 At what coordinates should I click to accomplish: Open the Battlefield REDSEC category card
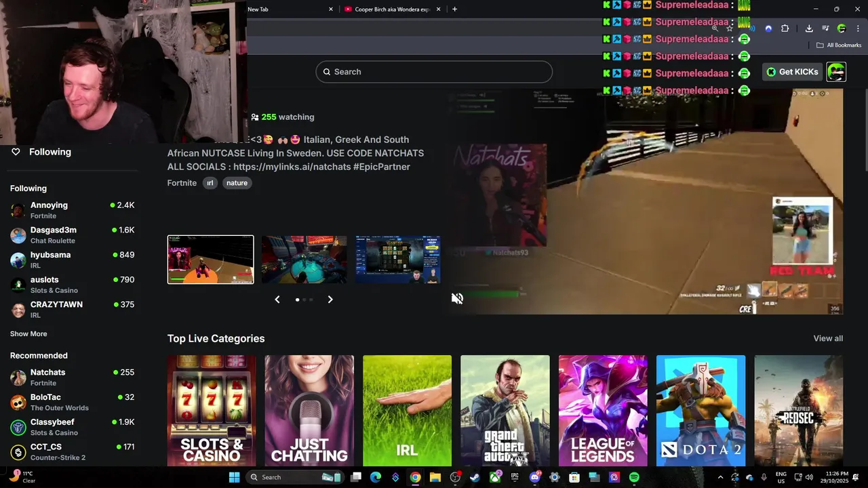pos(799,411)
